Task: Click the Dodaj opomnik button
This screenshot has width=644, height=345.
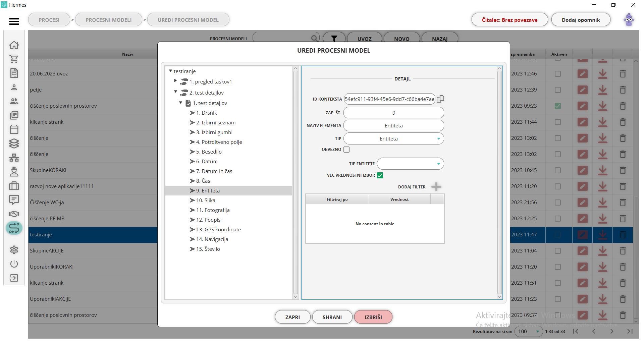Action: pyautogui.click(x=581, y=20)
